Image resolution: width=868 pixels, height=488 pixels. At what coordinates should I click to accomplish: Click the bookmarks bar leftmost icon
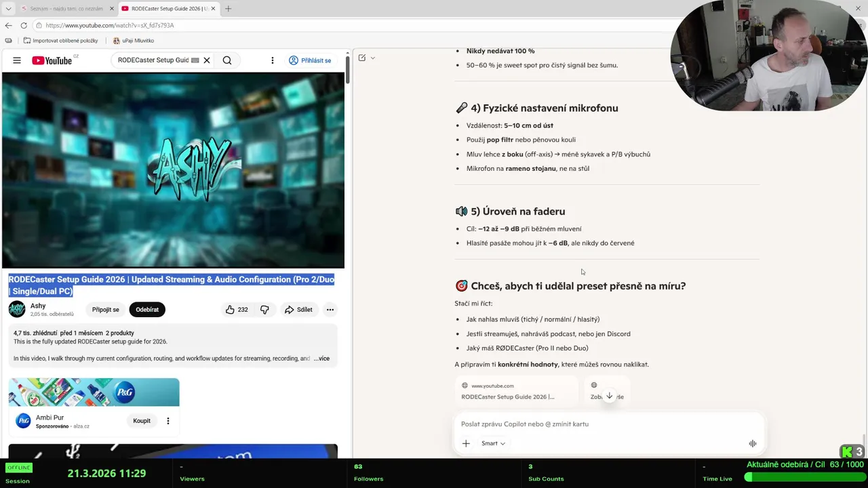8,41
